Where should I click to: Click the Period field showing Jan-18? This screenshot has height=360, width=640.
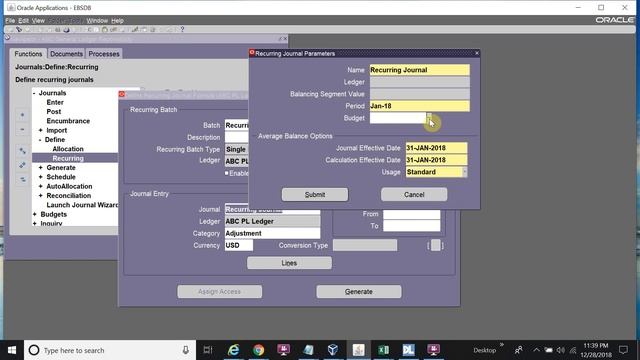[420, 106]
